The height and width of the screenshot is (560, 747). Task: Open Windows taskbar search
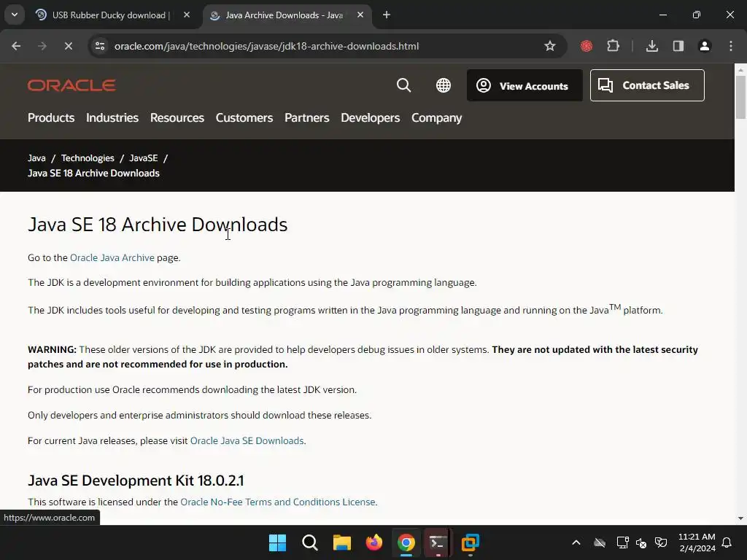(x=309, y=542)
